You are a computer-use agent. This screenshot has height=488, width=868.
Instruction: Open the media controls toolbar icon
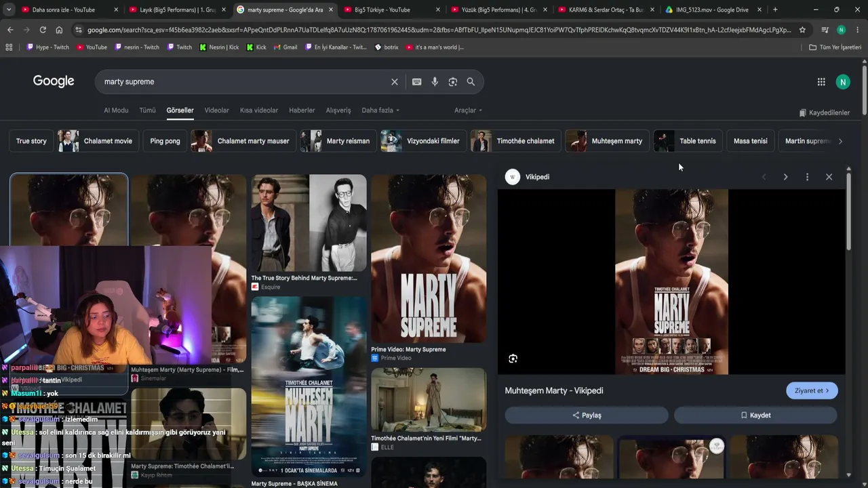pyautogui.click(x=825, y=30)
